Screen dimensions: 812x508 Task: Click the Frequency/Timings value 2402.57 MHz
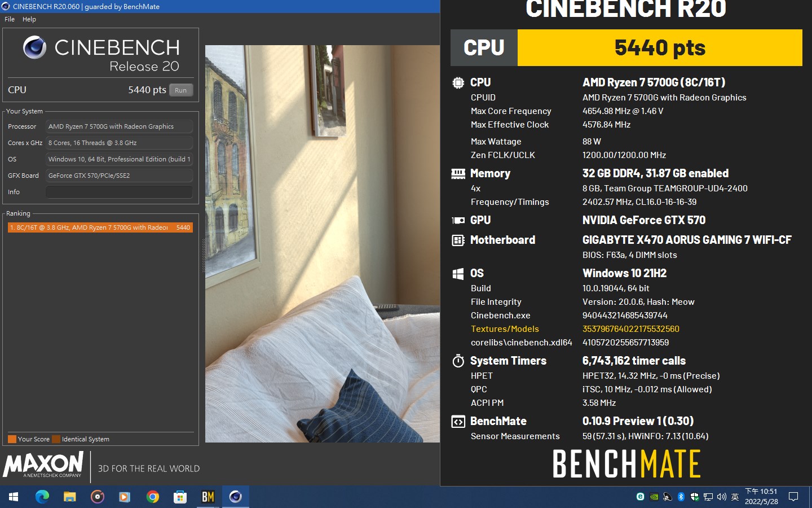point(639,202)
